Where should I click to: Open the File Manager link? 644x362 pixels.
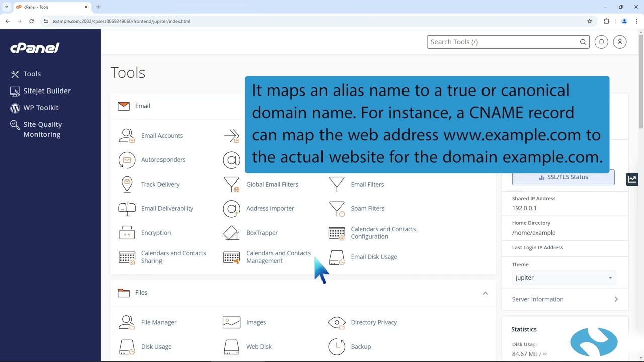pos(159,322)
